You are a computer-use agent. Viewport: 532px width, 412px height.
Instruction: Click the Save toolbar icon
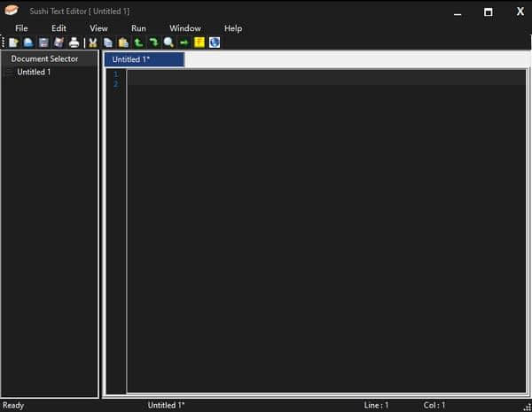[43, 43]
